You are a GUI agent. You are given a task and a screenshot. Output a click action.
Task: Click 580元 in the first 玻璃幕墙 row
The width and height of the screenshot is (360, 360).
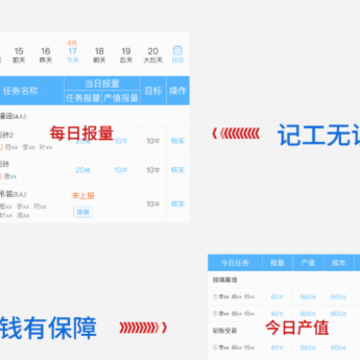[x=308, y=297]
